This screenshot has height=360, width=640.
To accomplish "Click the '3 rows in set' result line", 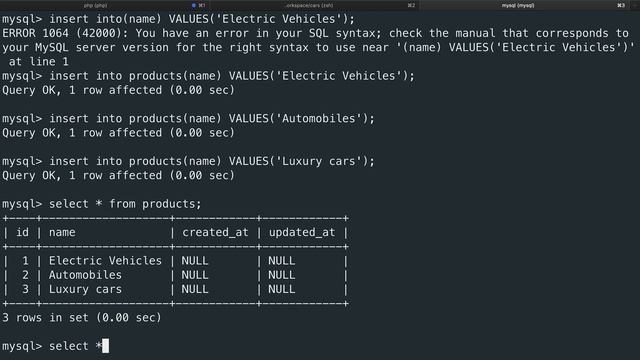I will [x=82, y=318].
